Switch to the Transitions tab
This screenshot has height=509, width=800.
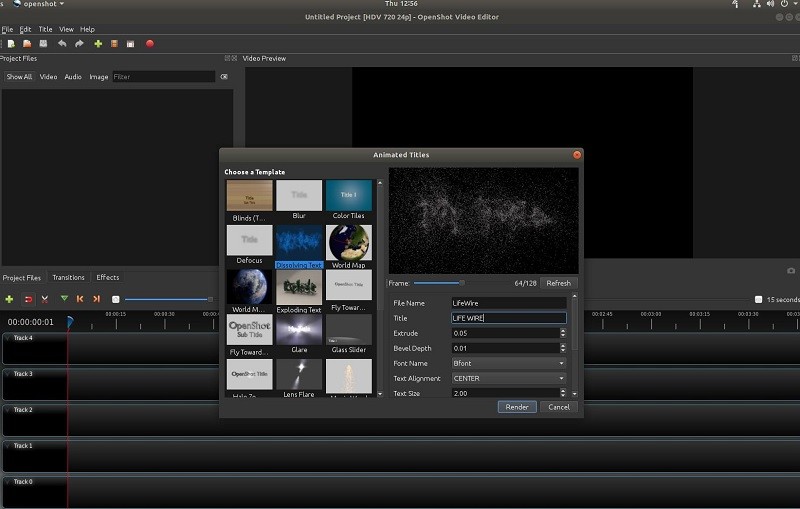coord(68,277)
